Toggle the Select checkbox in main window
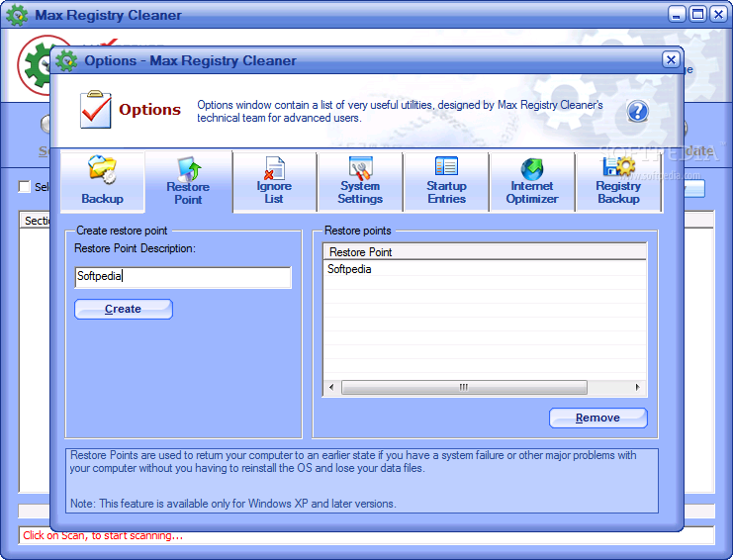 (25, 187)
